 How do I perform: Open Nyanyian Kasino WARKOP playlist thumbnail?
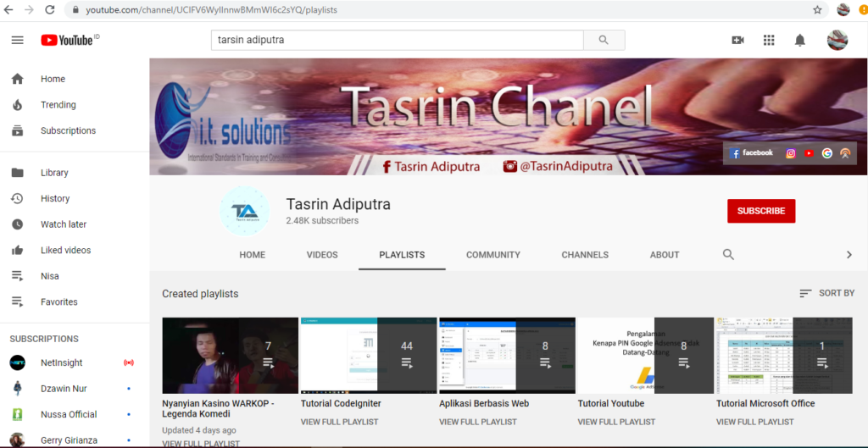pos(231,356)
